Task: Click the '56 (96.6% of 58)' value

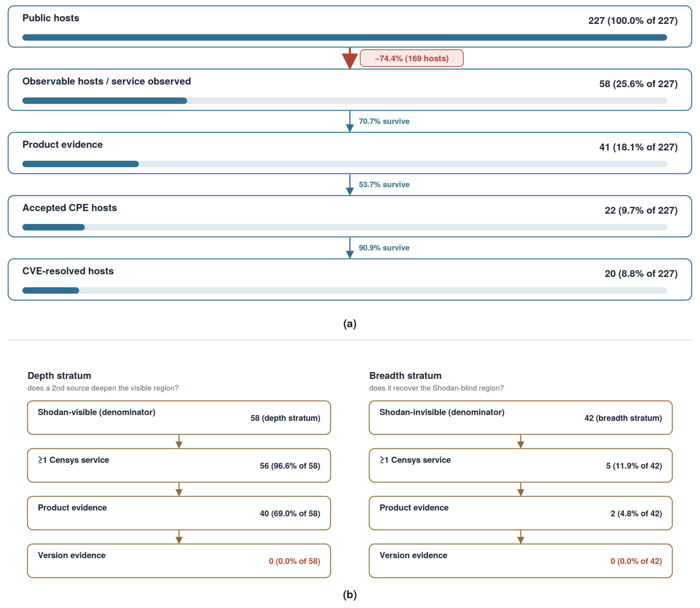Action: pos(290,466)
